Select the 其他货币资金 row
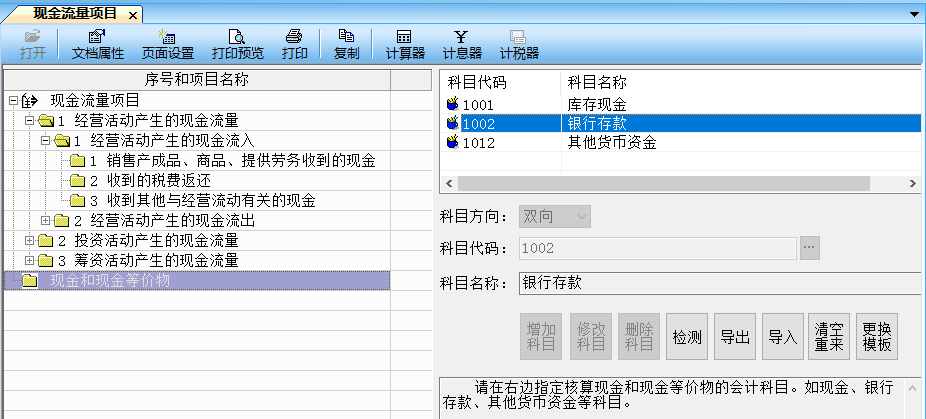 pyautogui.click(x=680, y=142)
